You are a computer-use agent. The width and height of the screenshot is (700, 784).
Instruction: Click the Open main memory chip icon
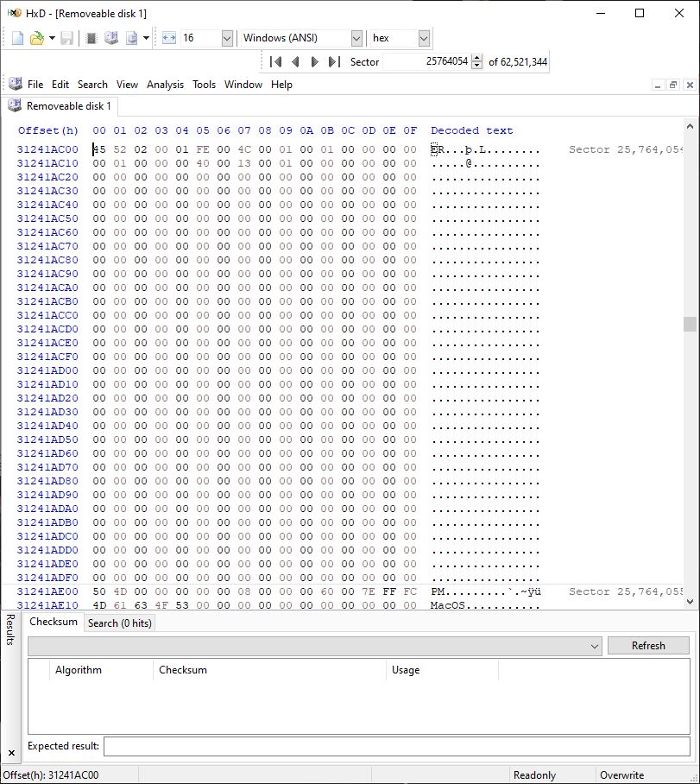[x=91, y=38]
